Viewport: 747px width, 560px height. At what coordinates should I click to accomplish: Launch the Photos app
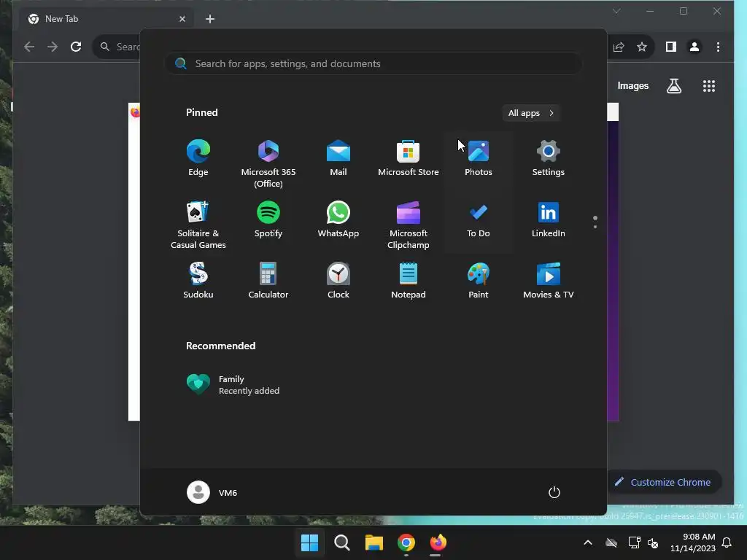(479, 158)
